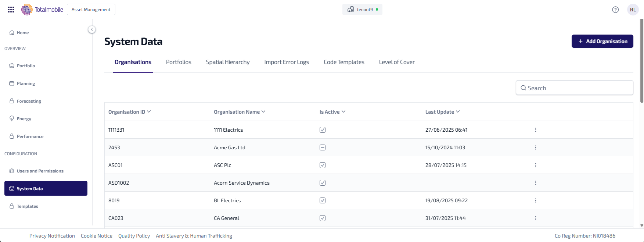
Task: Open the app launcher grid icon
Action: point(11,10)
